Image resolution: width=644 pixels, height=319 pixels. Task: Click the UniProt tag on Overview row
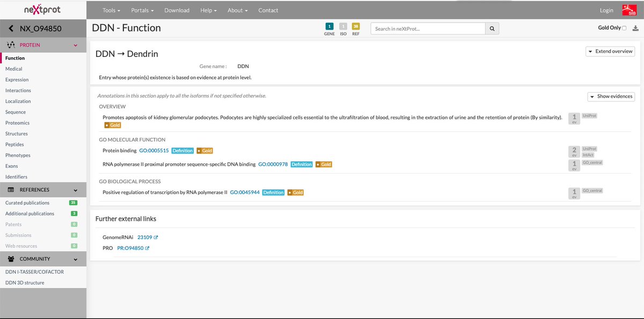(589, 115)
